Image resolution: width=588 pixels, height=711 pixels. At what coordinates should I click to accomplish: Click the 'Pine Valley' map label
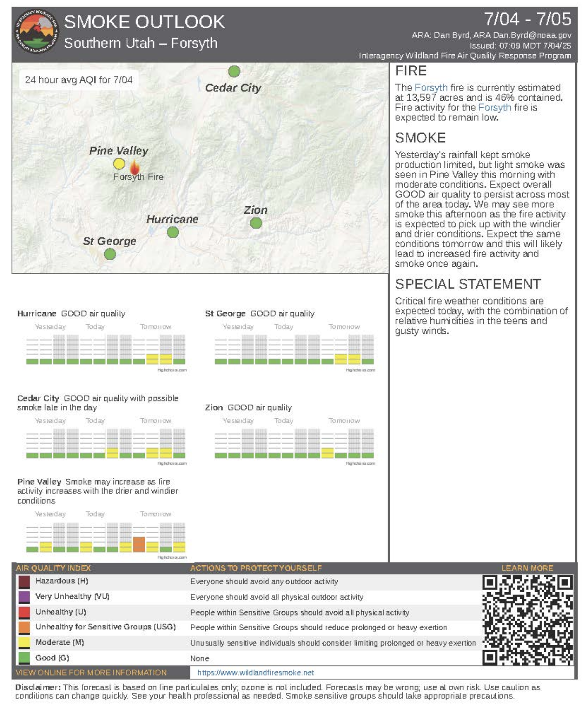pos(119,151)
